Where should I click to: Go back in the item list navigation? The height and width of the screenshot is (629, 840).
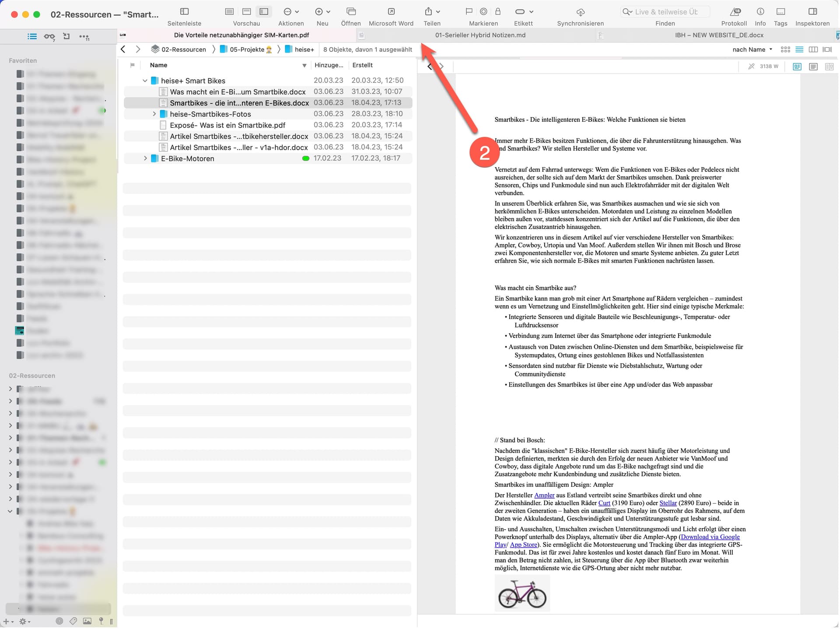click(123, 49)
